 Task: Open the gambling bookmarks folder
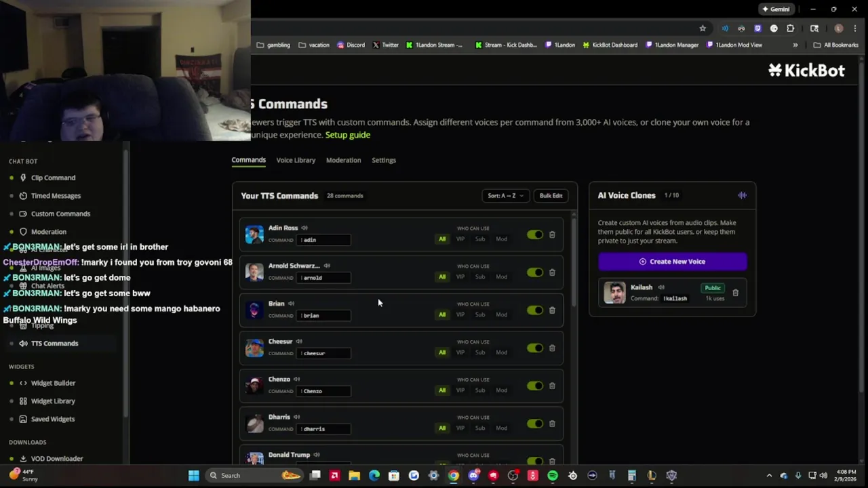pyautogui.click(x=273, y=45)
